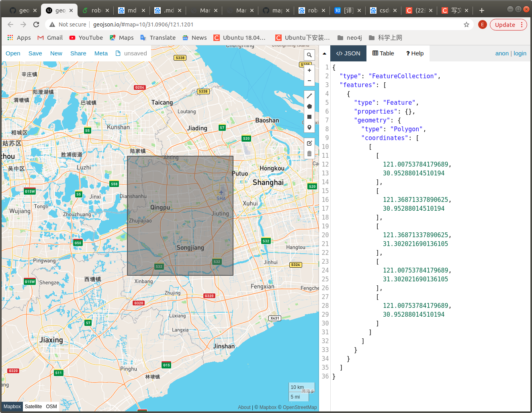Click the login link
532x413 pixels.
coord(520,53)
